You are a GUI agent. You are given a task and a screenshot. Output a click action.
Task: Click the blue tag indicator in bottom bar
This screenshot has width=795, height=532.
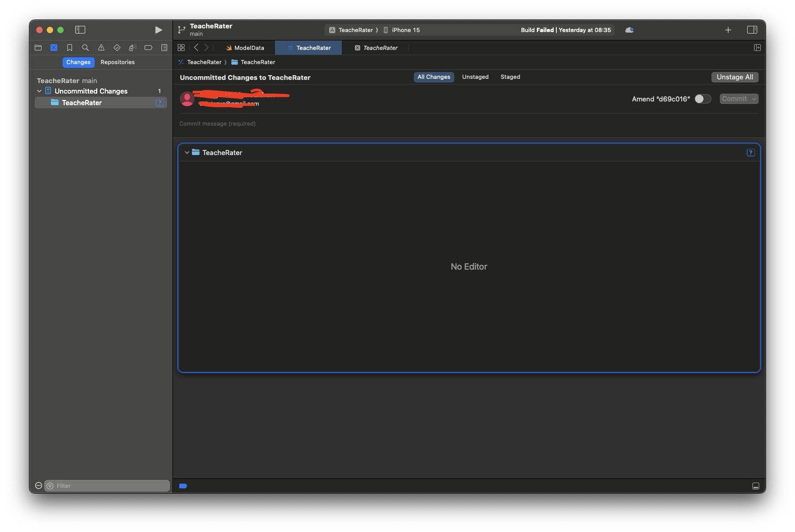183,486
